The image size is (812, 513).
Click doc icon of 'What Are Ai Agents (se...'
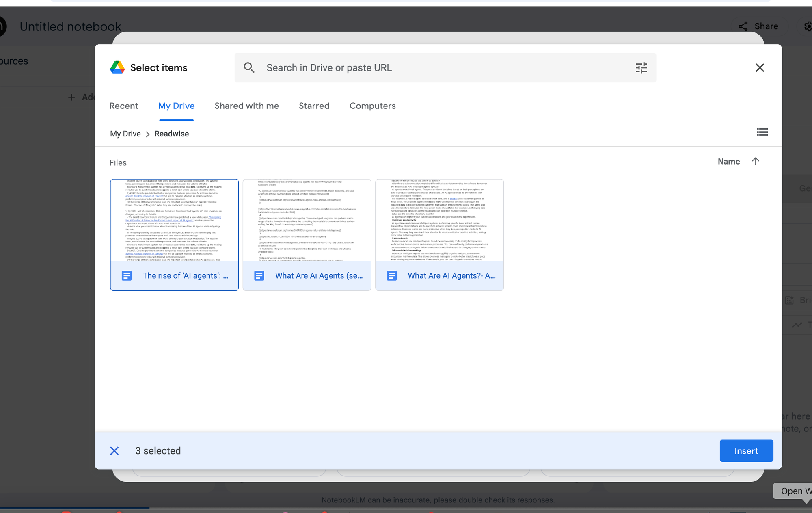tap(259, 276)
